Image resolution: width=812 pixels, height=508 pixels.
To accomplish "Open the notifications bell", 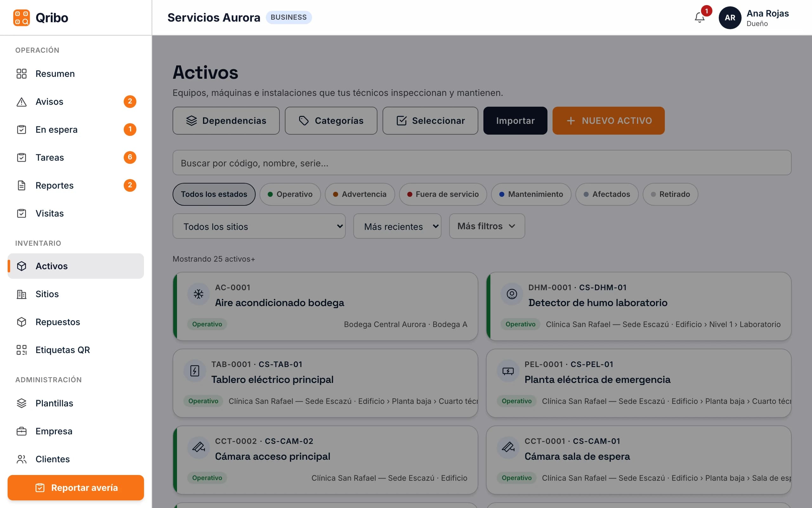I will (700, 17).
